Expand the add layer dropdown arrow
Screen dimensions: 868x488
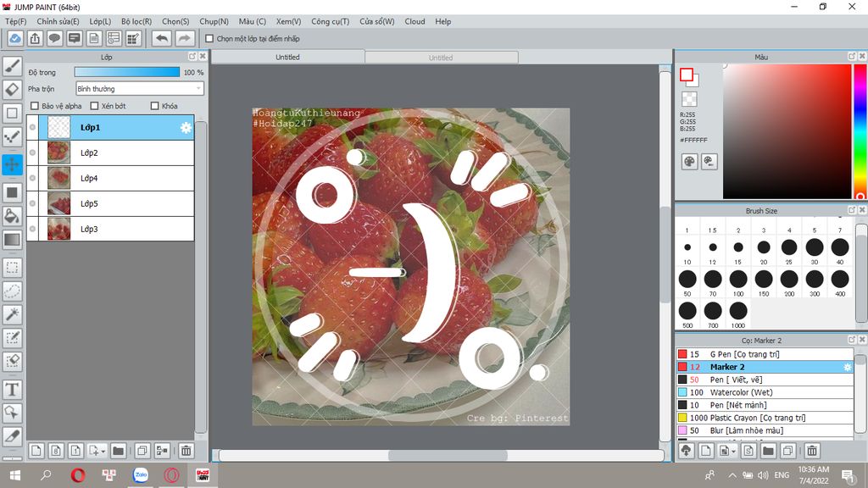coord(103,452)
